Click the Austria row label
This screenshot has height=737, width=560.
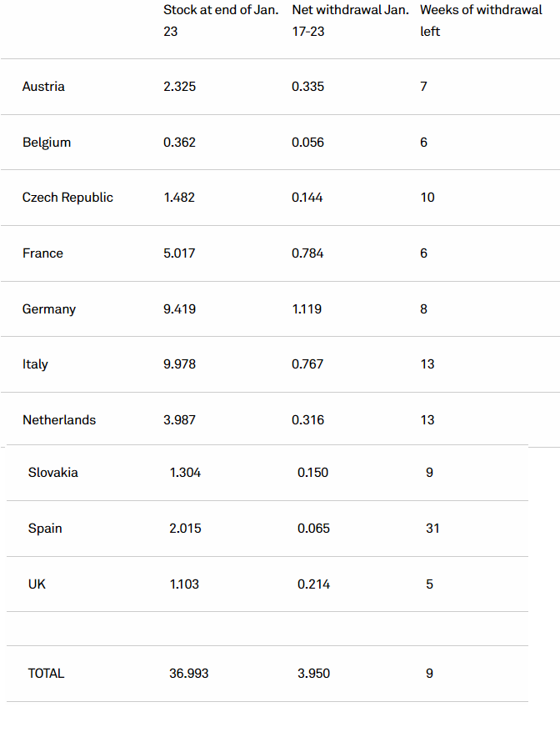click(43, 87)
